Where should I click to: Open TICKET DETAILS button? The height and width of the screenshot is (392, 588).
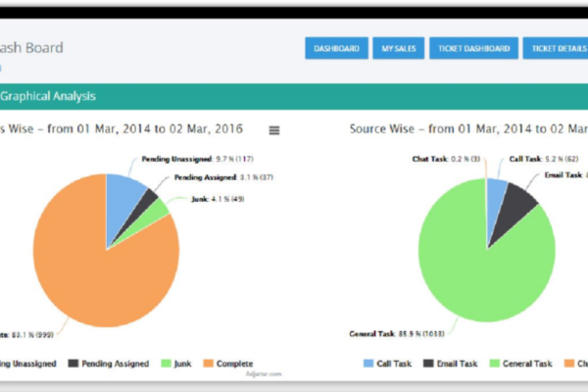pos(556,48)
